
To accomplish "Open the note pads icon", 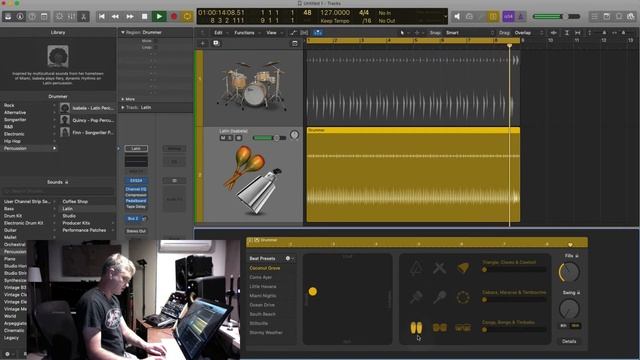I will pos(607,16).
